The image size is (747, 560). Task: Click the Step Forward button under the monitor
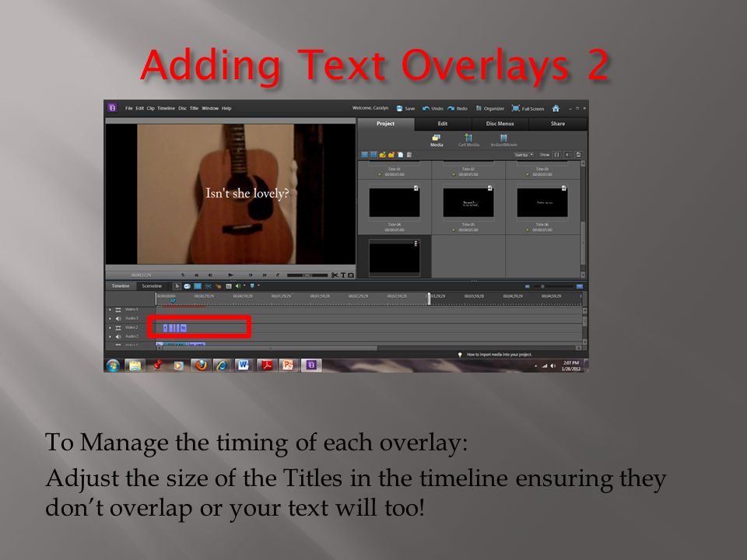point(251,275)
